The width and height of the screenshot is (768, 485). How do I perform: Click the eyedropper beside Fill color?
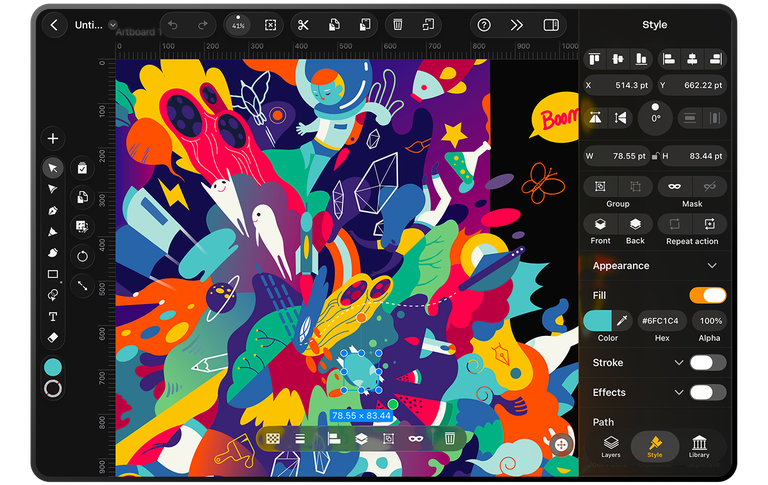[621, 320]
